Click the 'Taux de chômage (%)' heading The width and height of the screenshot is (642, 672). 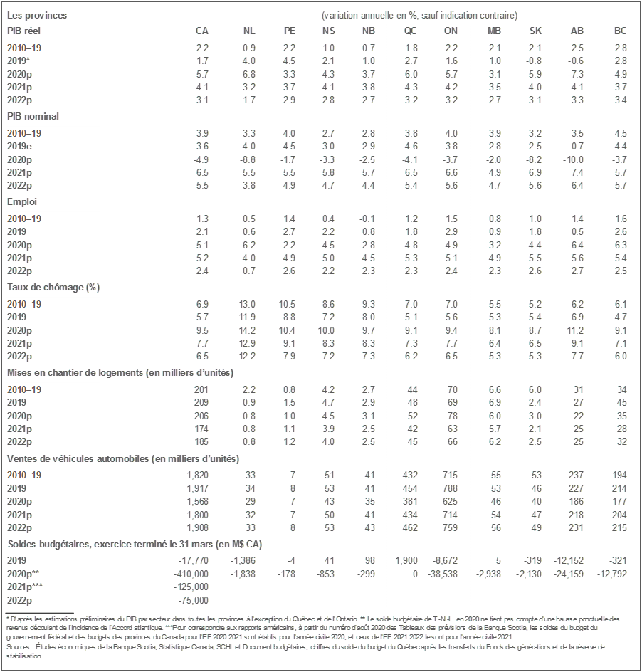pyautogui.click(x=53, y=287)
